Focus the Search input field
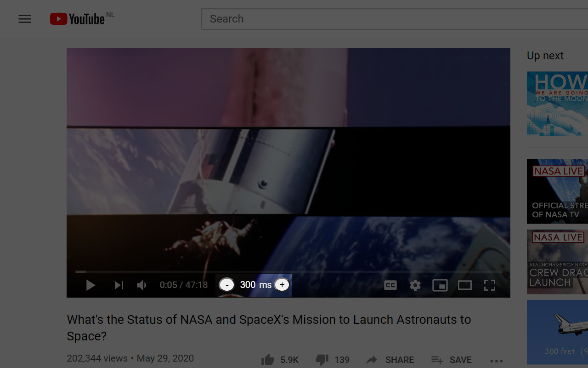This screenshot has width=588, height=368. pos(395,19)
